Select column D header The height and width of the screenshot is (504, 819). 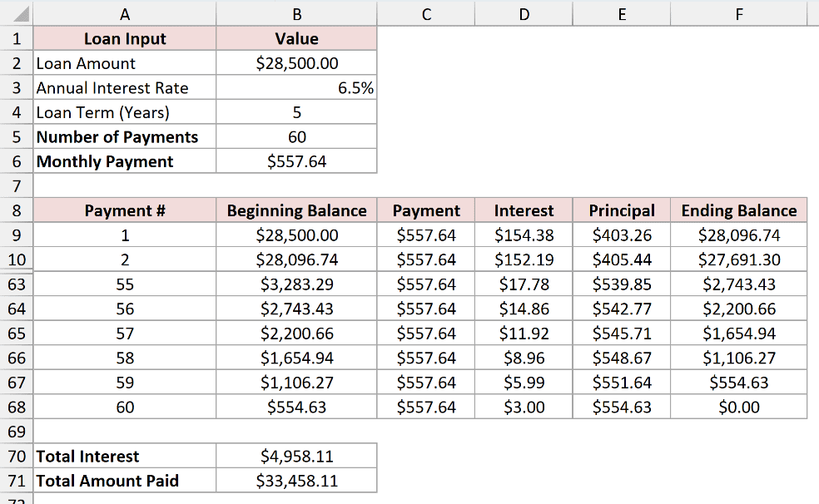coord(524,14)
